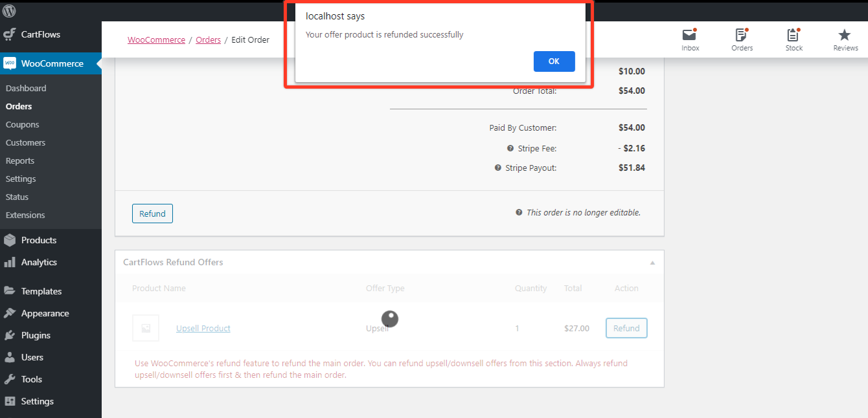Open CartFlows in the sidebar
Viewport: 868px width, 418px height.
click(x=40, y=34)
